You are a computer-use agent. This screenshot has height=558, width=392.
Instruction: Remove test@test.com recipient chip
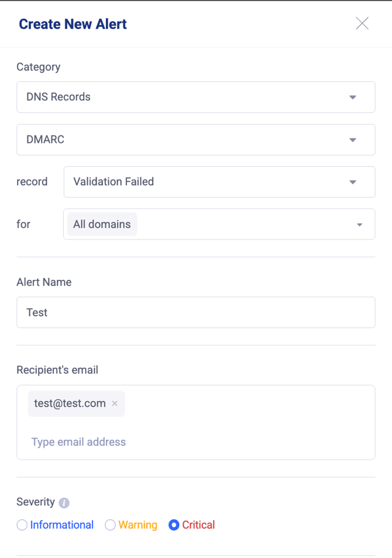[115, 403]
